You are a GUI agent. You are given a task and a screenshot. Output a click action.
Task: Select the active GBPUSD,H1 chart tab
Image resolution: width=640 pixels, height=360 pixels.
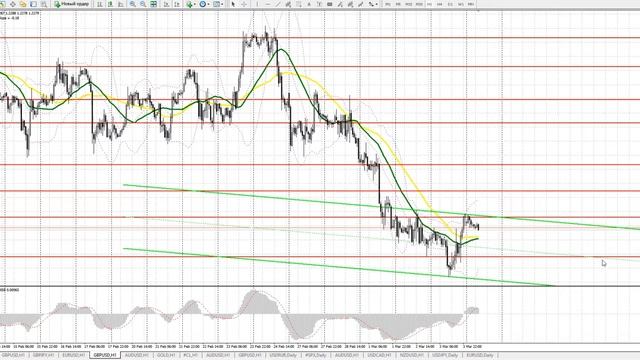point(105,355)
